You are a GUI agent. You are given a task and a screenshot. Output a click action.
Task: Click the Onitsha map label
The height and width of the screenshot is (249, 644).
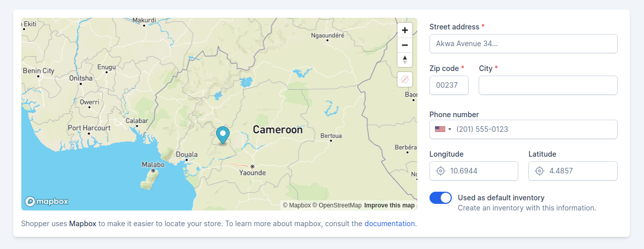coord(81,78)
